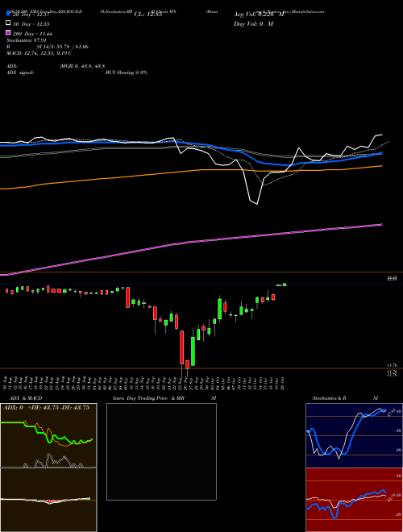403x532 pixels.
Task: Click the ADX chart with the green line
Action: [48, 436]
